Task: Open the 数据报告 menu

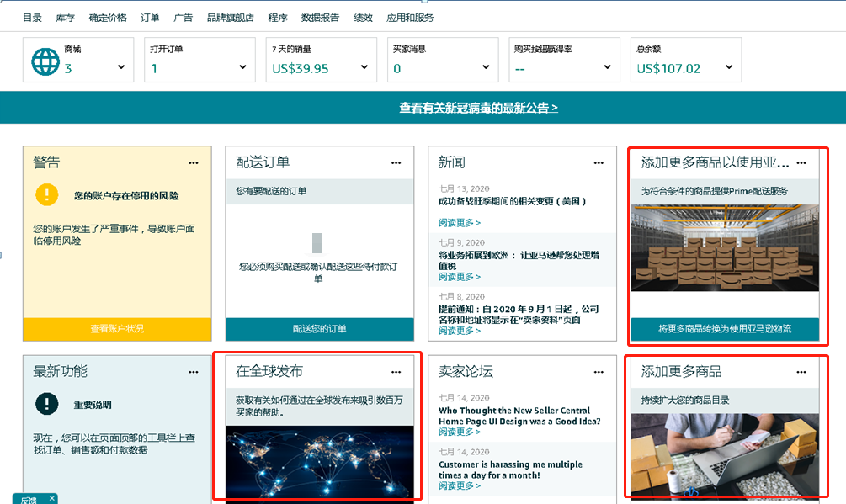Action: (x=320, y=18)
